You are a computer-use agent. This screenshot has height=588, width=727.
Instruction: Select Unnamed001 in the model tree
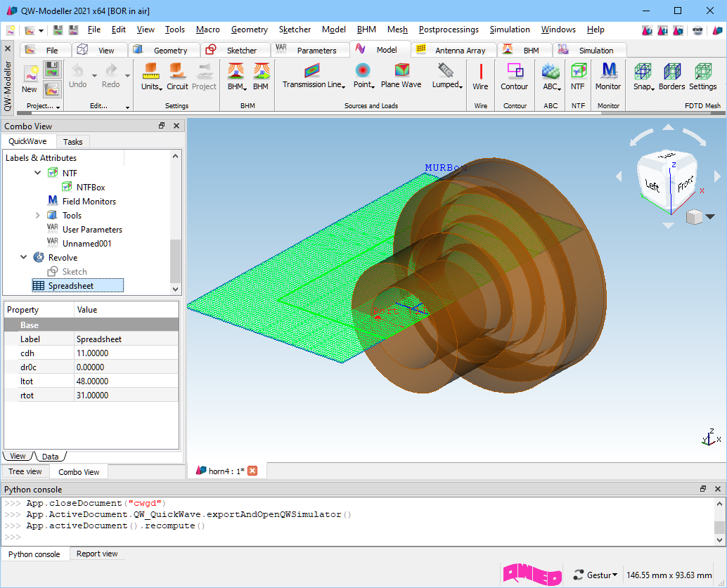click(86, 243)
